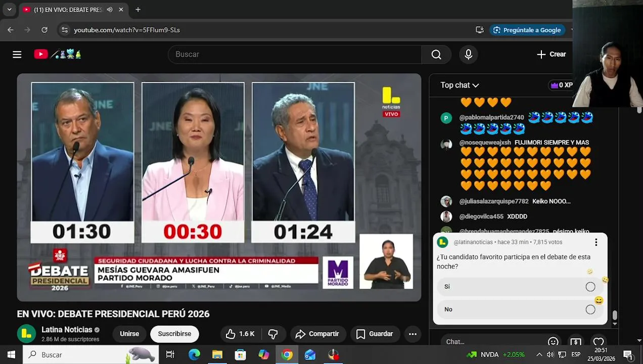The width and height of the screenshot is (643, 364).
Task: Open Super Chat dollar icon
Action: pyautogui.click(x=576, y=342)
